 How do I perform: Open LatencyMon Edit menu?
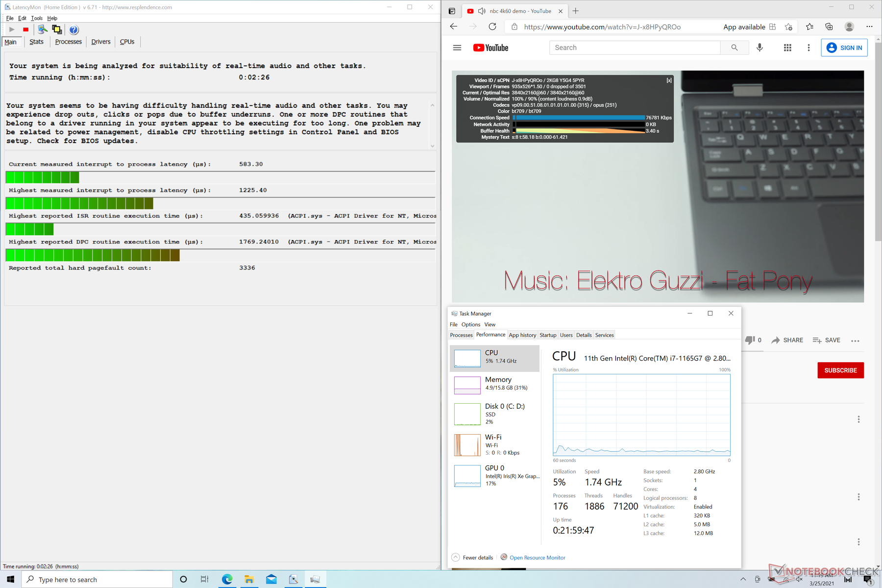click(22, 18)
